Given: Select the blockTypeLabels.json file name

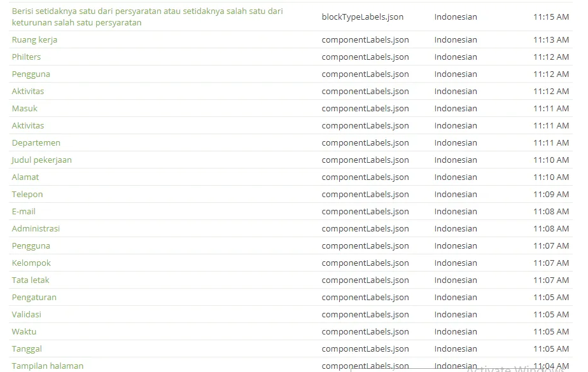Looking at the screenshot, I should 363,17.
